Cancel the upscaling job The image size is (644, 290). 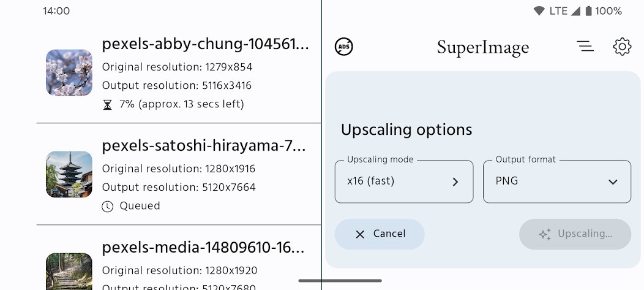[x=380, y=234]
